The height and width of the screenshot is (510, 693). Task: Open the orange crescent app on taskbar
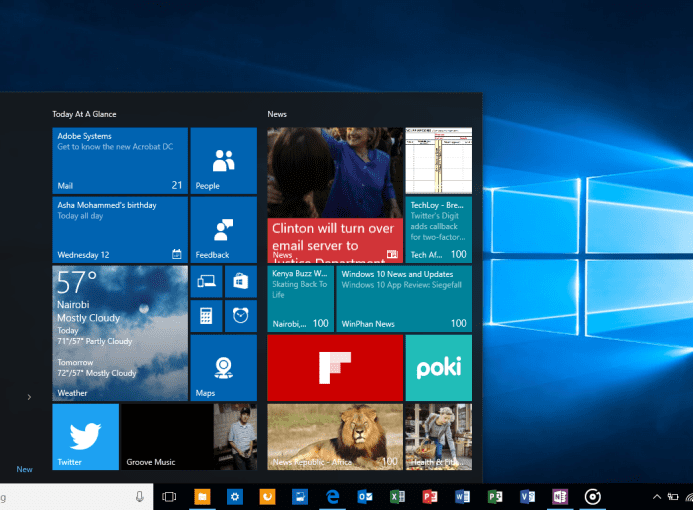click(267, 497)
